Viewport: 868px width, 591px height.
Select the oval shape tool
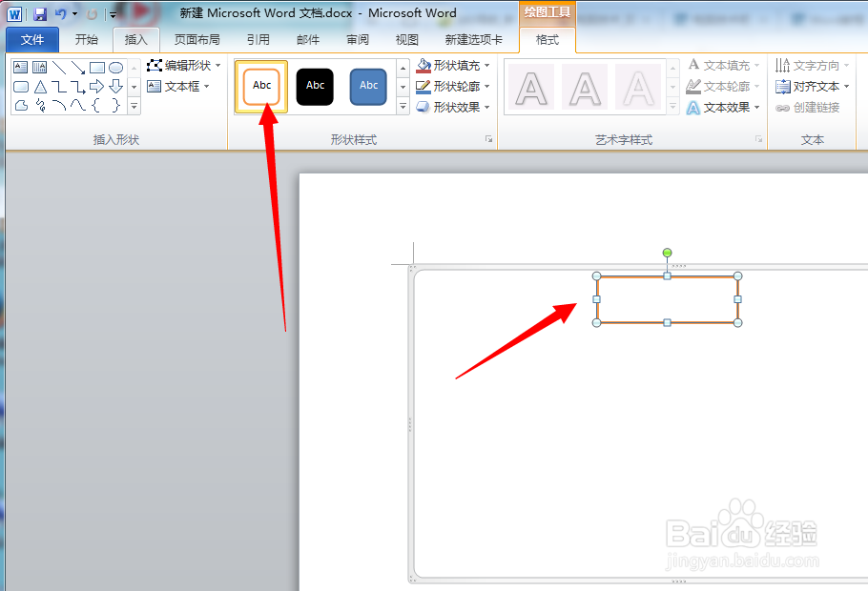[x=115, y=67]
